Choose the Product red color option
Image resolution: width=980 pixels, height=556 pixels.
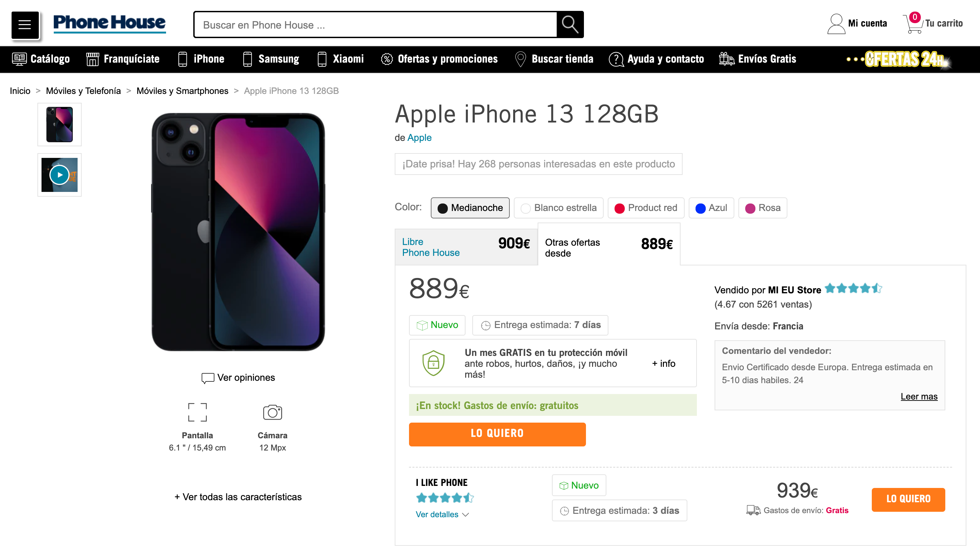[646, 208]
